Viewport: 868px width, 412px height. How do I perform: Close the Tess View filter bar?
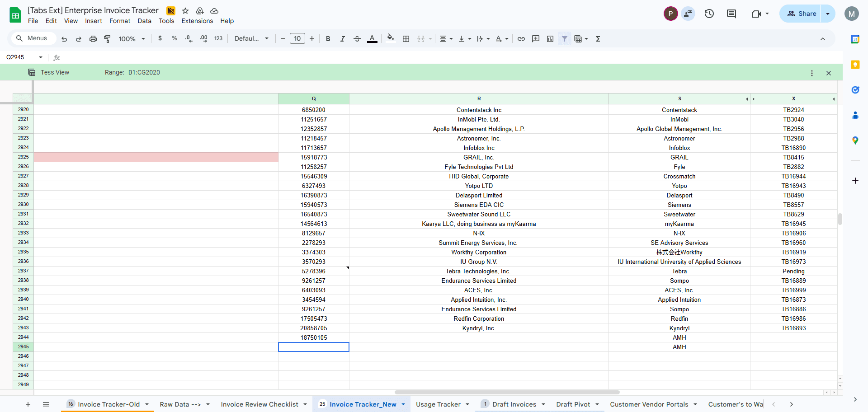pyautogui.click(x=829, y=73)
